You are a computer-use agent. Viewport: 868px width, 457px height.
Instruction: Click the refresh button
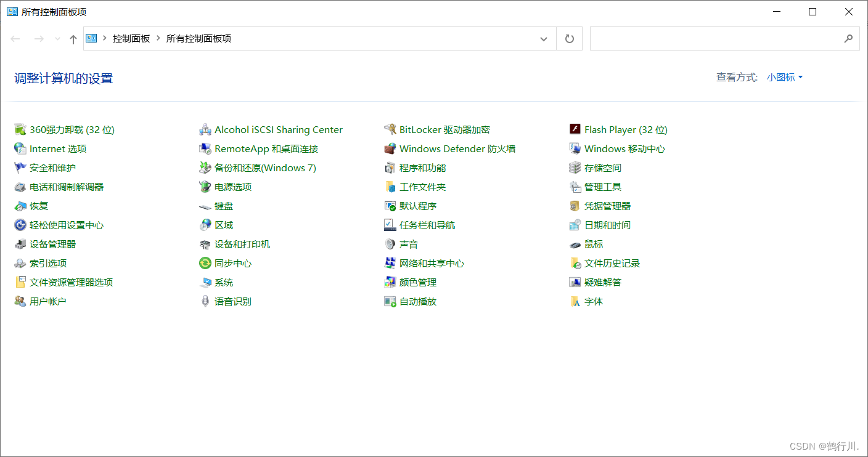click(570, 39)
